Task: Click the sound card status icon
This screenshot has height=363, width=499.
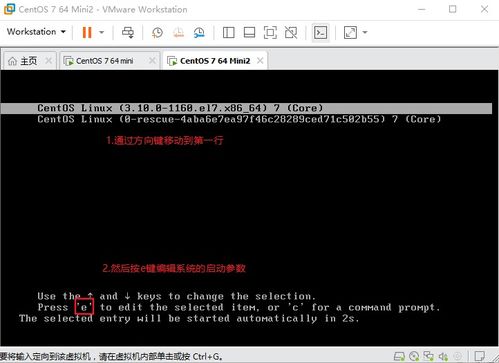Action: [x=443, y=356]
